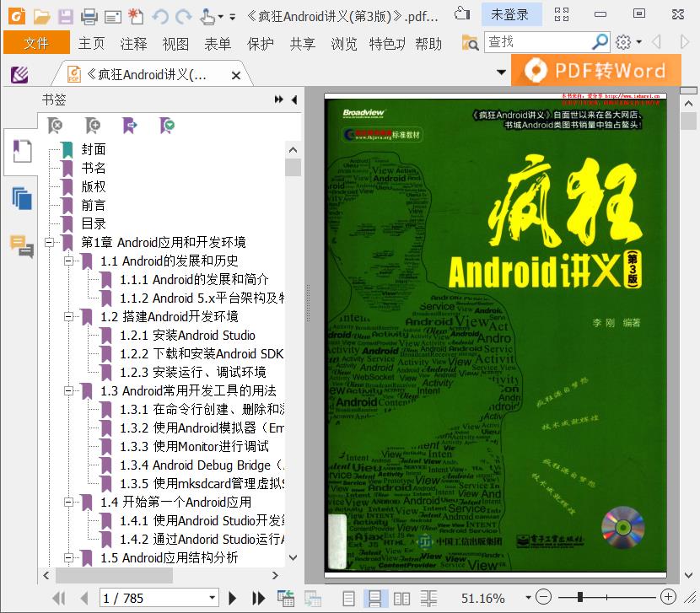Collapse the 1.4 开始第一个Android应用 node

(x=68, y=503)
